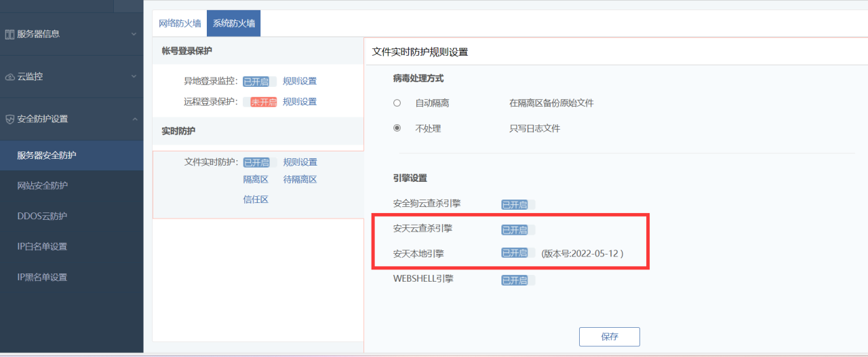Open the 待隔离区 link
Viewport: 868px width, 357px height.
click(300, 180)
